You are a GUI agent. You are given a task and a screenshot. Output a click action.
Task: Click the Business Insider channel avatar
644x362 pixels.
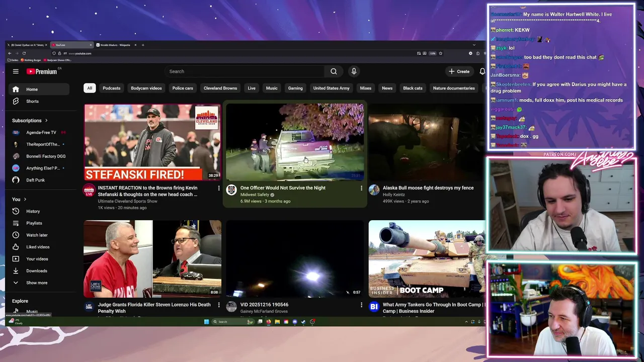(374, 307)
